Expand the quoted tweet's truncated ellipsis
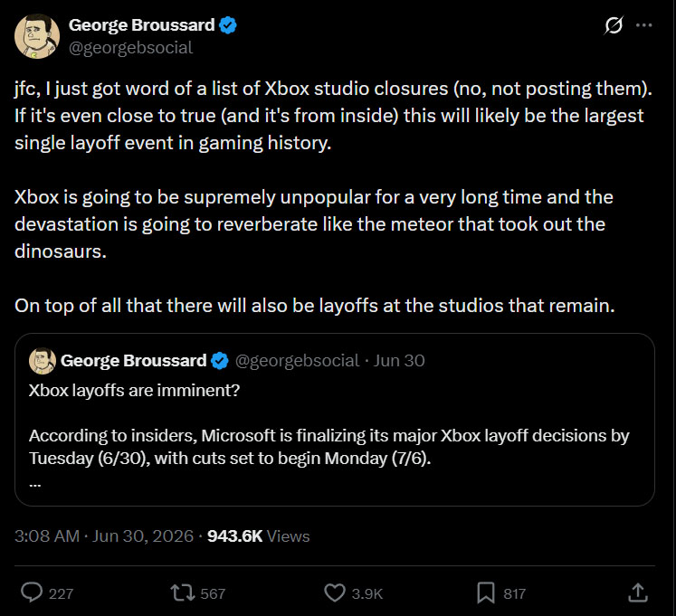 35,485
